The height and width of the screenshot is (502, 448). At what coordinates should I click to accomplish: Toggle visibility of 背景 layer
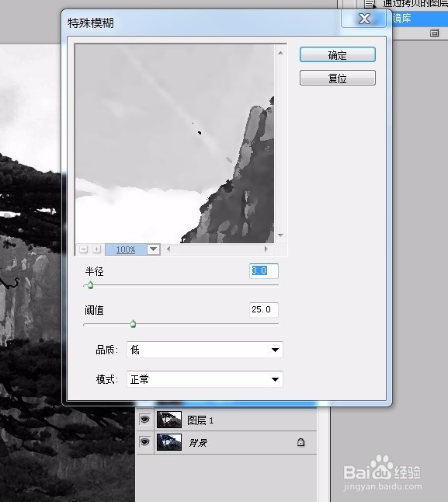145,442
